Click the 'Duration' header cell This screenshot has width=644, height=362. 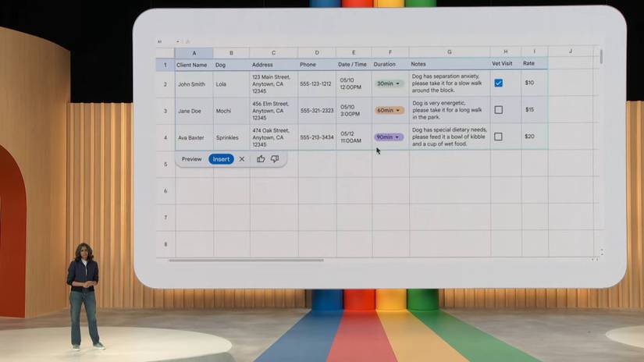click(x=390, y=65)
